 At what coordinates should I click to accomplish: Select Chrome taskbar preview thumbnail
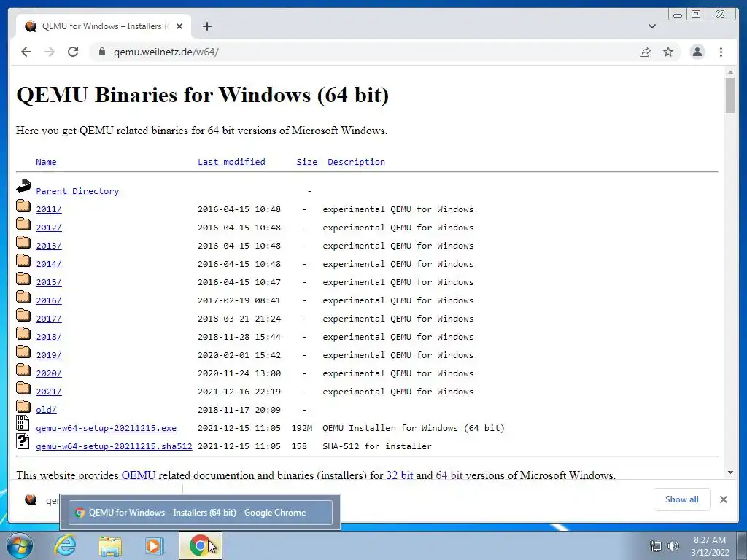click(x=200, y=513)
